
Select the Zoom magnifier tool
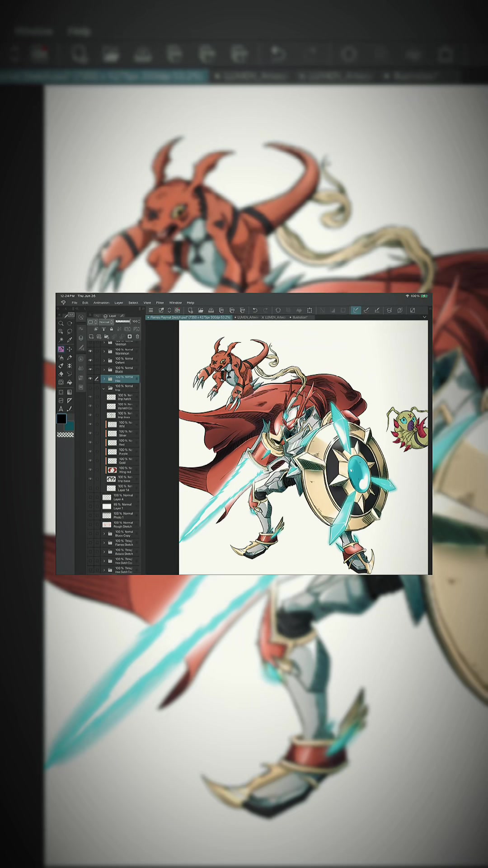coord(61,323)
